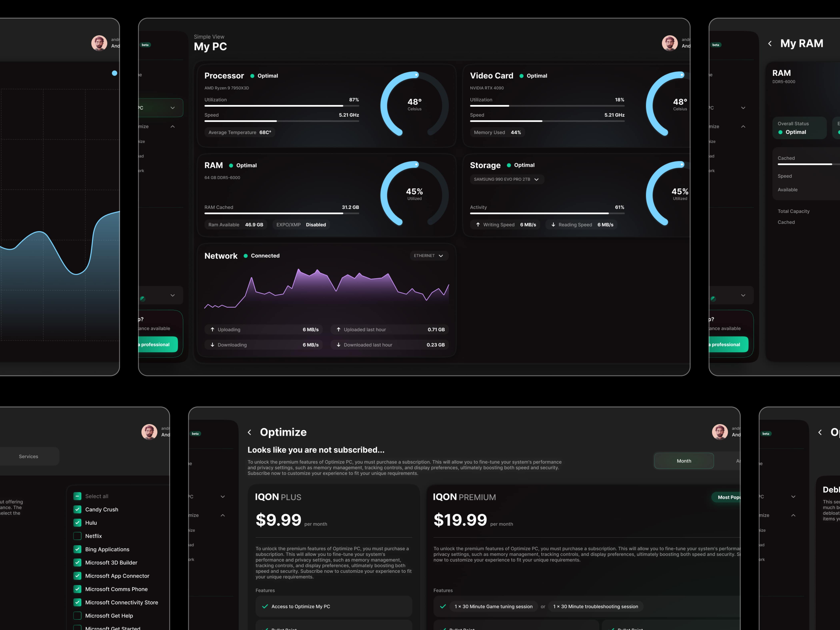Click the back chevron on My RAM panel
Viewport: 840px width, 630px height.
tap(770, 44)
